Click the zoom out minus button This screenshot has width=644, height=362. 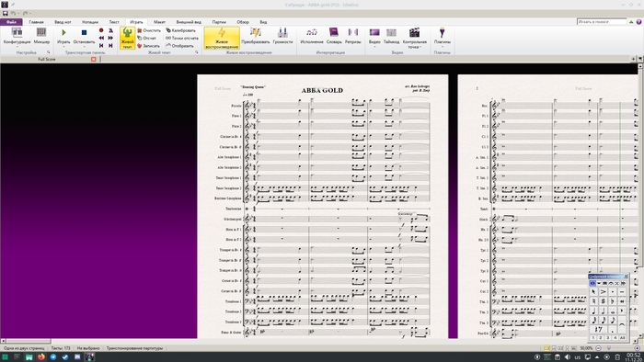tap(598, 348)
